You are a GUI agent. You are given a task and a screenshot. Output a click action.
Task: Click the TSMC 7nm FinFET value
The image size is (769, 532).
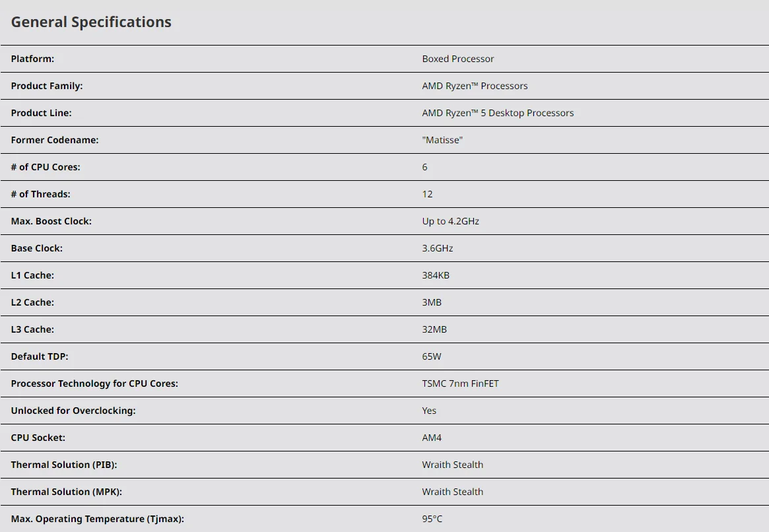pyautogui.click(x=460, y=383)
